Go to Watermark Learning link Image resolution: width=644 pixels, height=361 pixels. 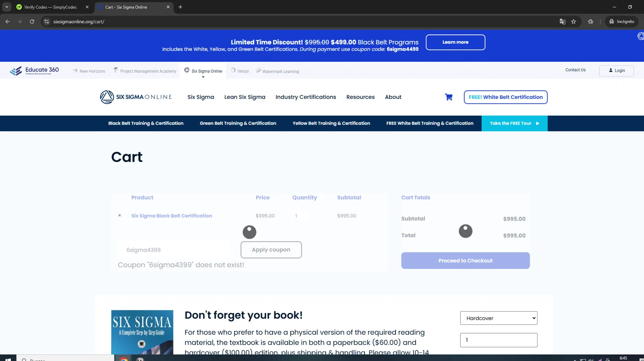click(x=277, y=71)
